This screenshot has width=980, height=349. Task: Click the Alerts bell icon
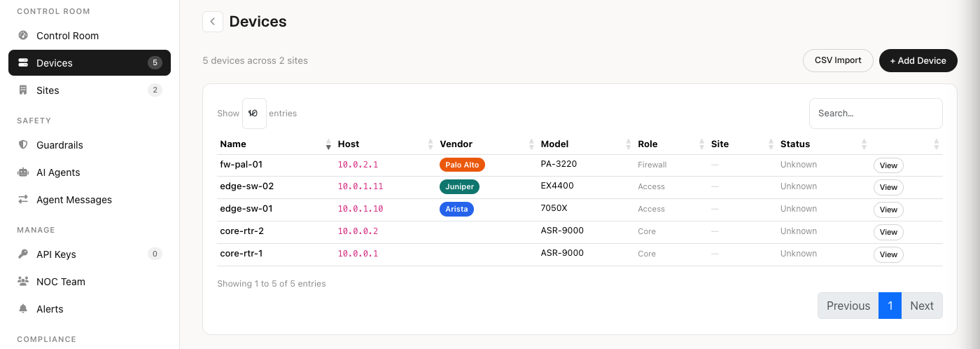(23, 309)
